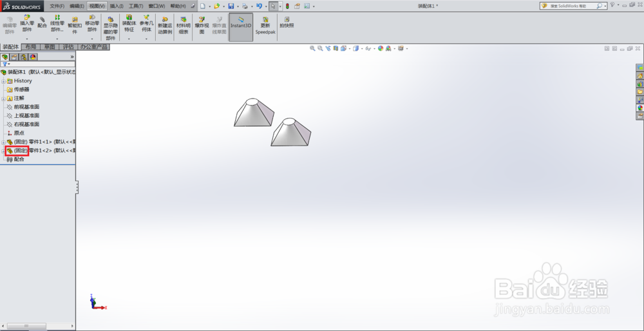The width and height of the screenshot is (644, 331).
Task: Open the Design Library task pane icon
Action: (640, 84)
